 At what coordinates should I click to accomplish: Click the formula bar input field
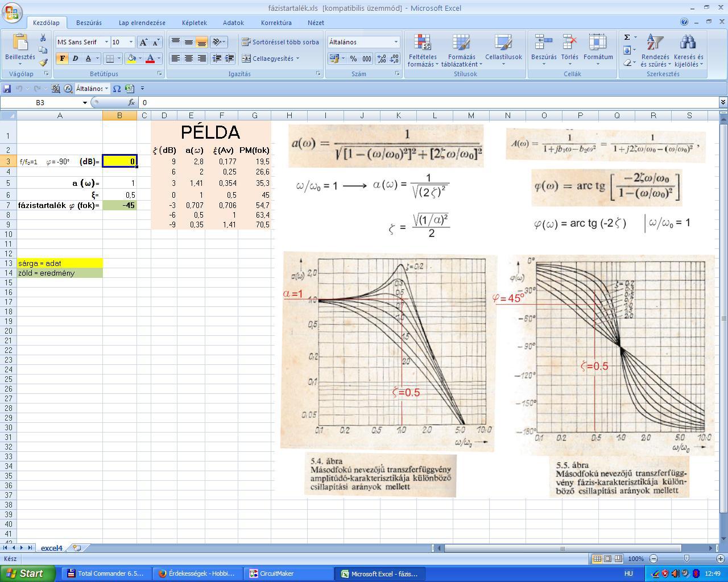pyautogui.click(x=429, y=103)
